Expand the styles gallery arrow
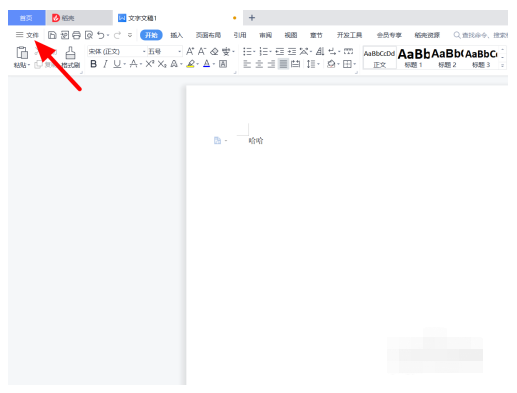517x393 pixels. point(502,65)
